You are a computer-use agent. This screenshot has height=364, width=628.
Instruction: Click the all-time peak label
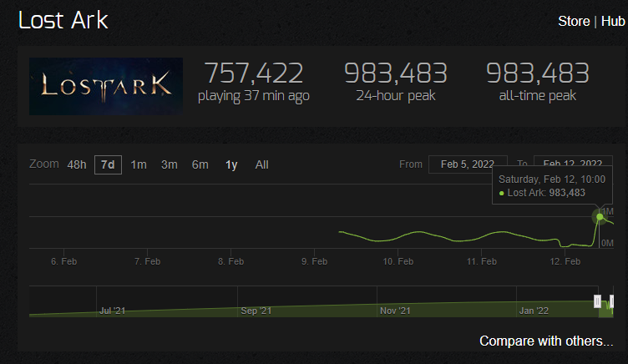538,96
